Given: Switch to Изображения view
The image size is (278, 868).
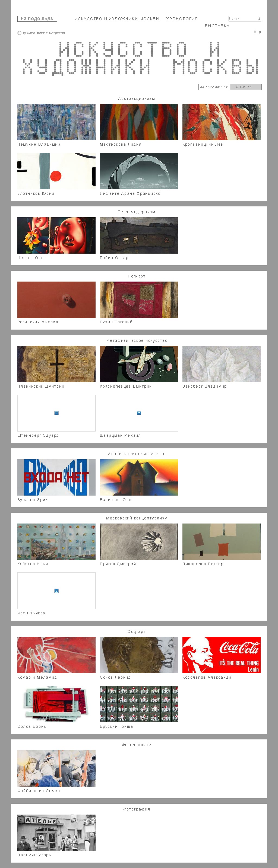Looking at the screenshot, I should [x=214, y=87].
